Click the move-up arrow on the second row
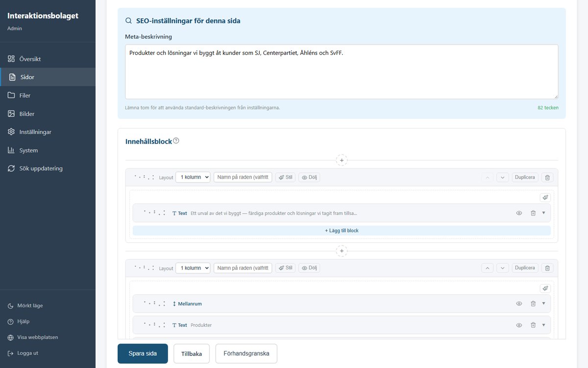 (487, 268)
